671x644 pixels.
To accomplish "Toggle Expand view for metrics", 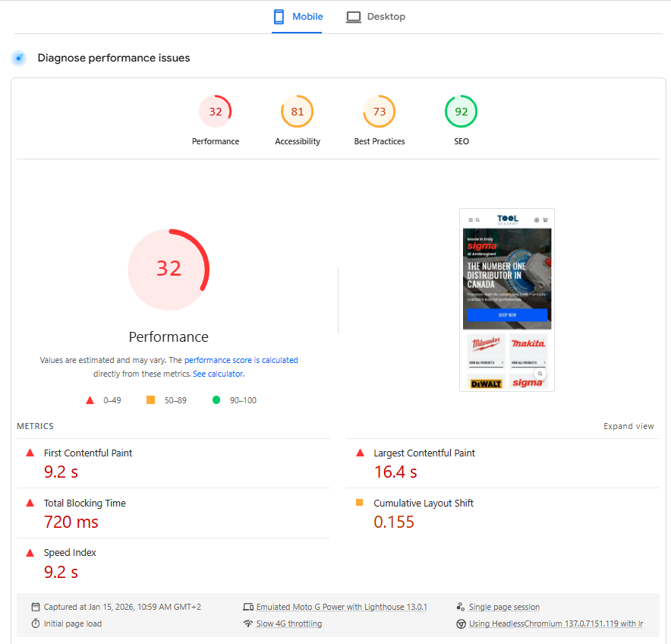I will point(628,426).
